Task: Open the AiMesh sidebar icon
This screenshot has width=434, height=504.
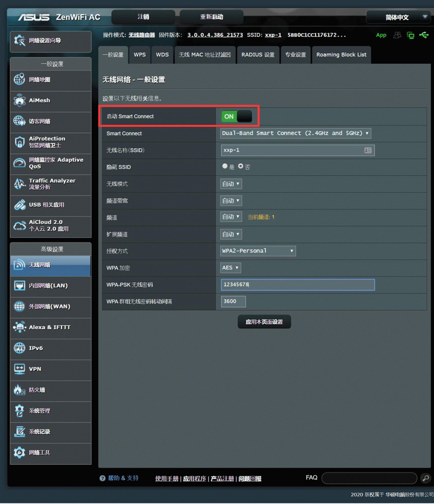Action: (x=19, y=100)
